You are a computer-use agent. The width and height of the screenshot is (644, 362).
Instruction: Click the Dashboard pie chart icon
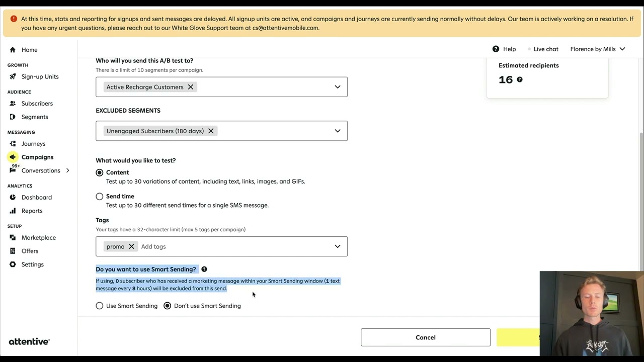click(13, 197)
